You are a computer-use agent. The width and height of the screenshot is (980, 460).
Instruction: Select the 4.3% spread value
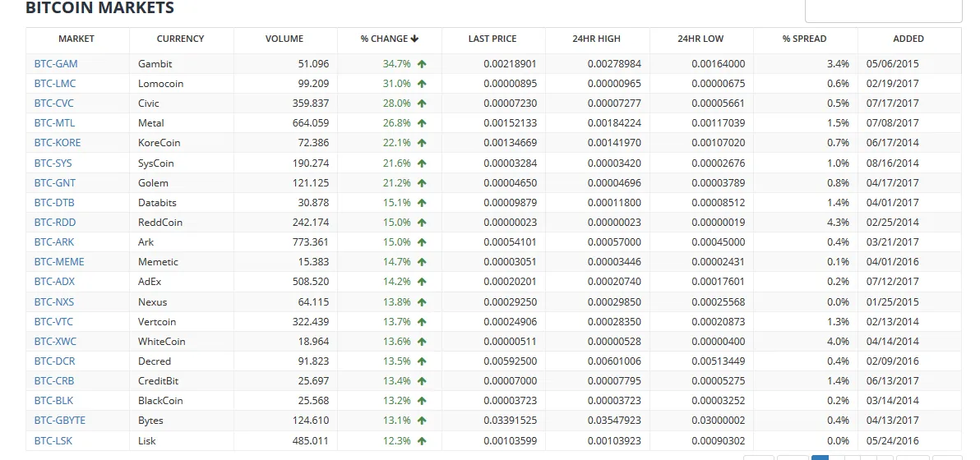(x=838, y=223)
